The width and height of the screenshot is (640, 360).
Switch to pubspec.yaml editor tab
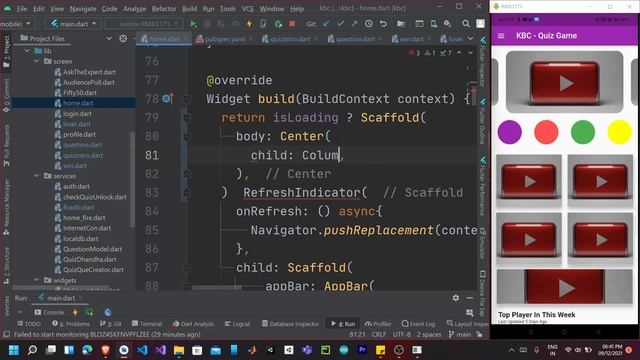(225, 39)
